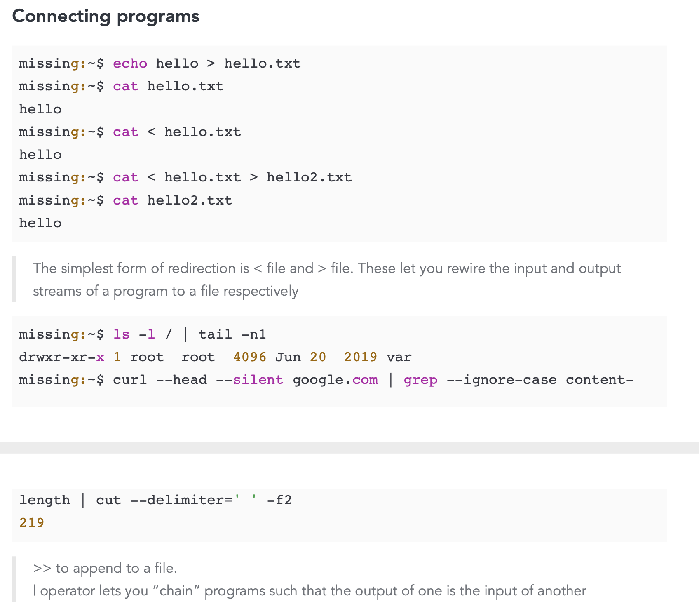Click the "tail -n1" text
This screenshot has height=616, width=699.
[232, 334]
